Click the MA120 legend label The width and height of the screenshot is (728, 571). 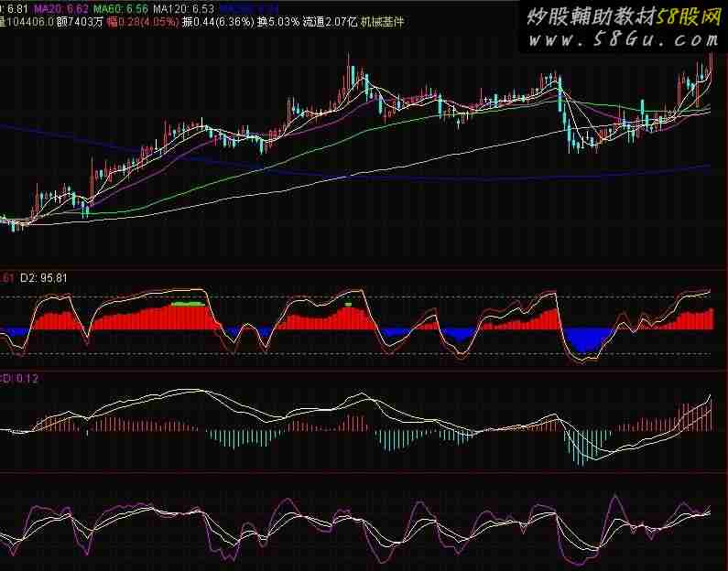click(179, 7)
